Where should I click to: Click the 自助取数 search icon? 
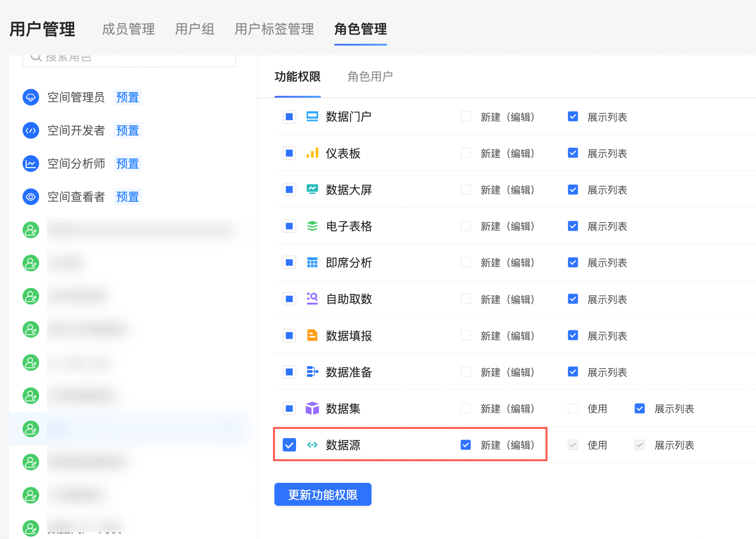[312, 299]
